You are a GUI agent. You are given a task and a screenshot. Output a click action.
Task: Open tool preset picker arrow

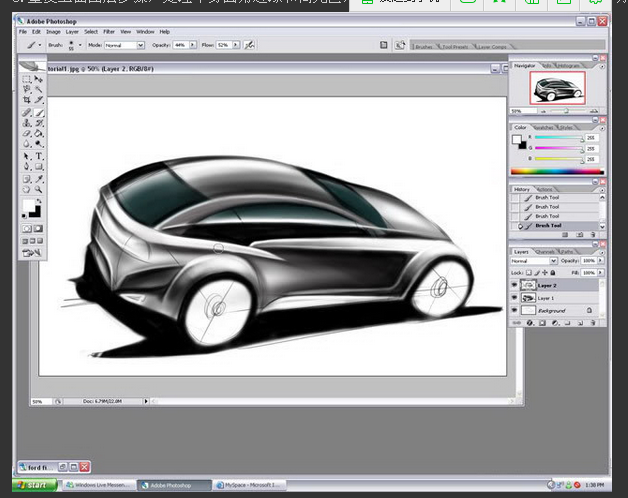tap(40, 45)
